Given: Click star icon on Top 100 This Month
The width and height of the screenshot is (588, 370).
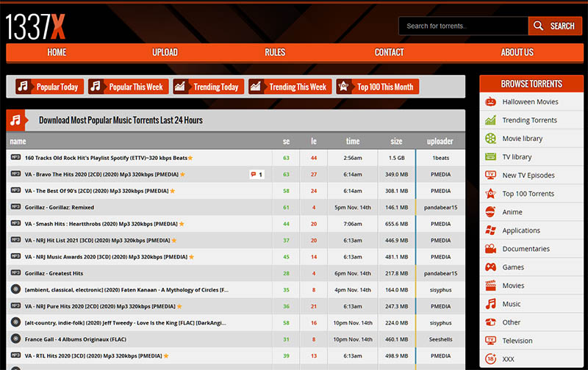Looking at the screenshot, I should click(x=343, y=86).
